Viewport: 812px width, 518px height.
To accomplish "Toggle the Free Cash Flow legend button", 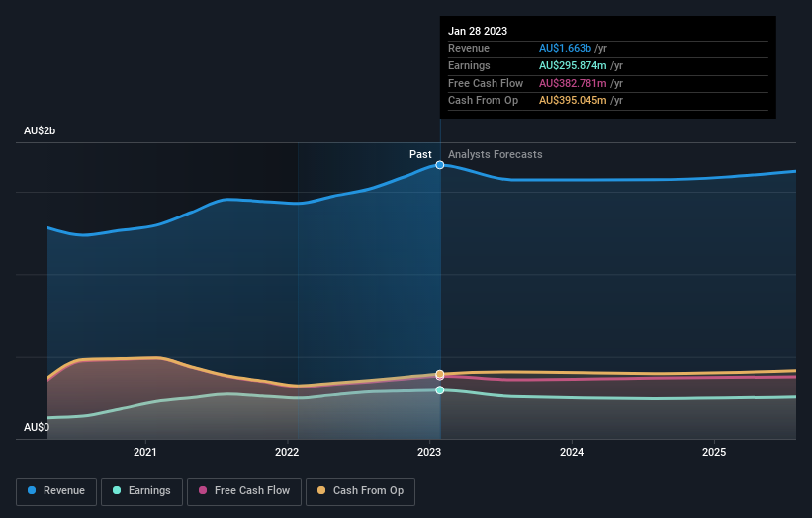I will [x=244, y=491].
